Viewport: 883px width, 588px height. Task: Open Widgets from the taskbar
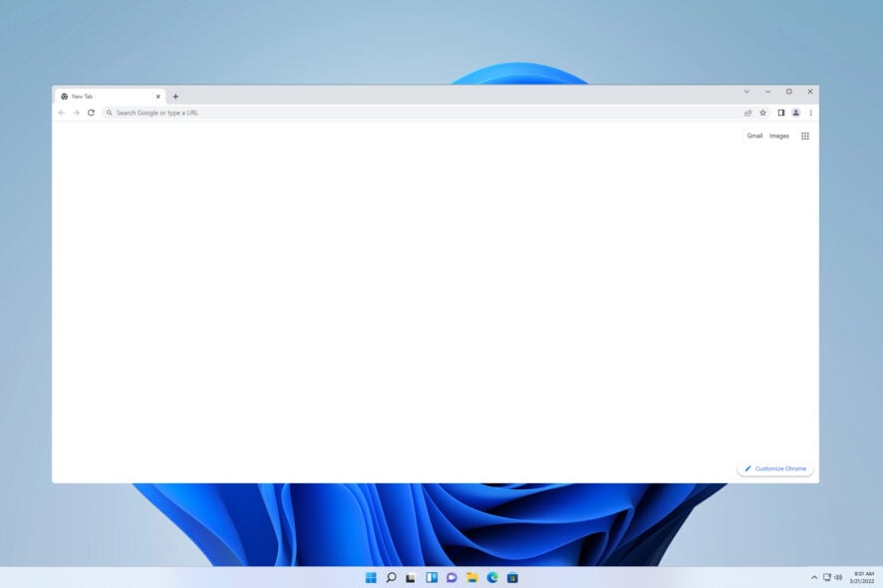point(433,577)
